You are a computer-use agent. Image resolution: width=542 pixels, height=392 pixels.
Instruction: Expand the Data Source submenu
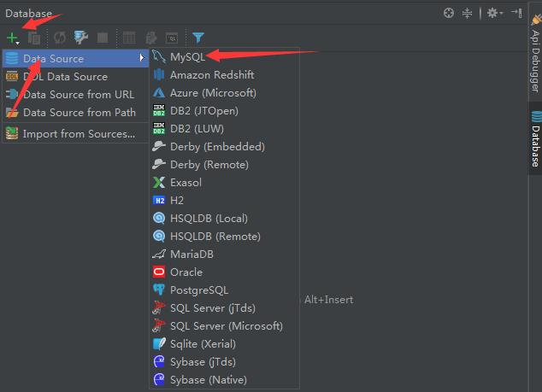pos(76,58)
